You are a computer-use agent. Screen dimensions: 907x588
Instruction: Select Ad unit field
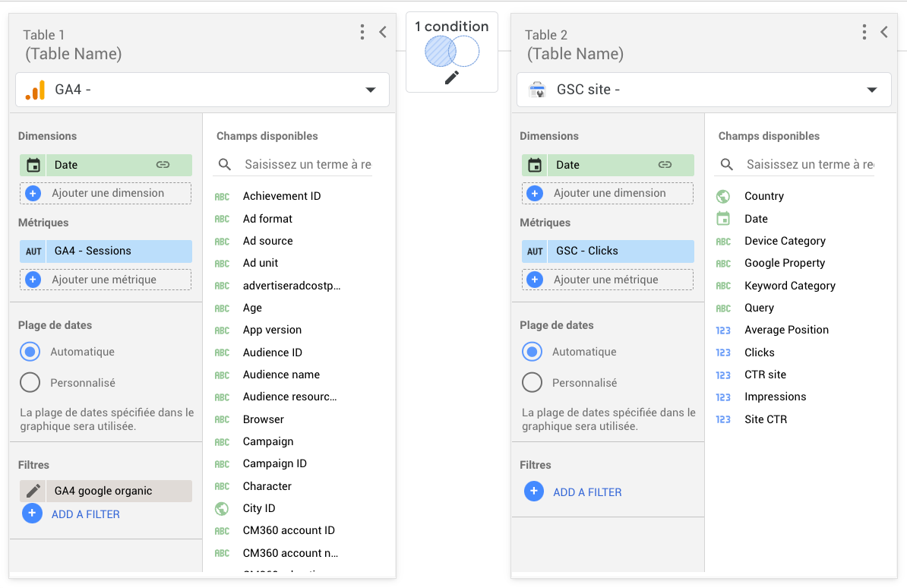click(x=261, y=263)
